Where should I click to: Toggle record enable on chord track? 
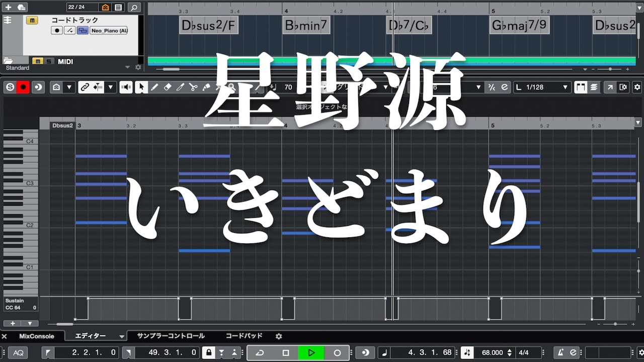57,31
